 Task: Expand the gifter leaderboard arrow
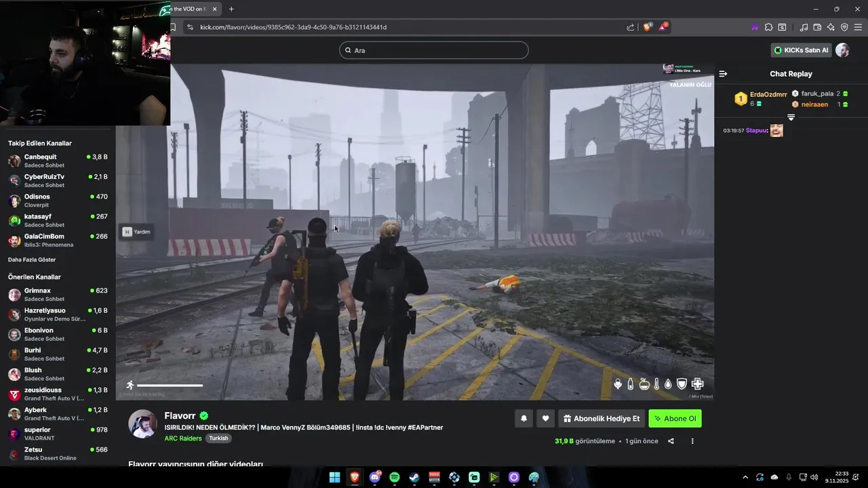791,117
